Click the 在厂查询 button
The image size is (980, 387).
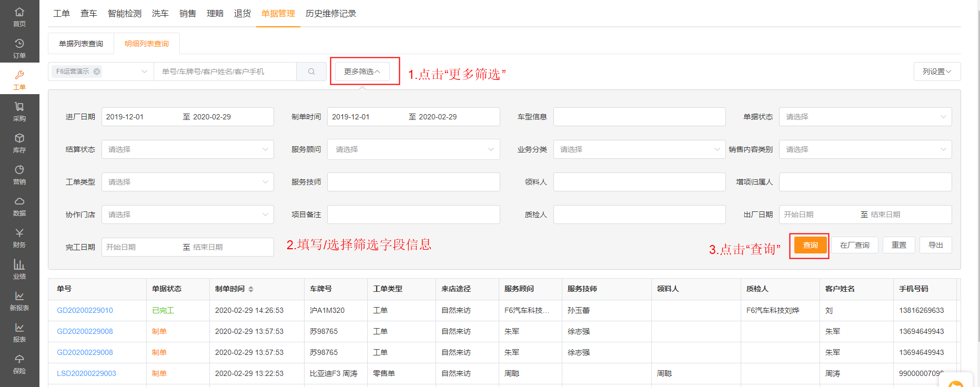855,245
